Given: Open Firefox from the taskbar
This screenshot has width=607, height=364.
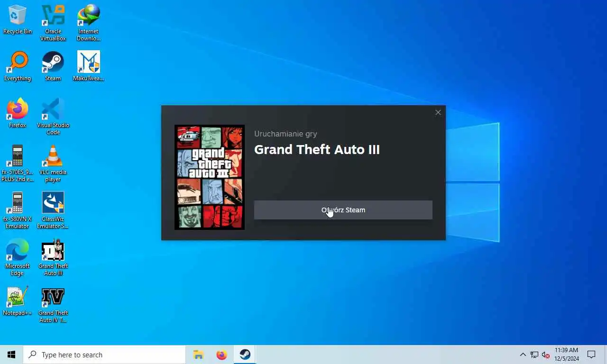Looking at the screenshot, I should pos(221,355).
